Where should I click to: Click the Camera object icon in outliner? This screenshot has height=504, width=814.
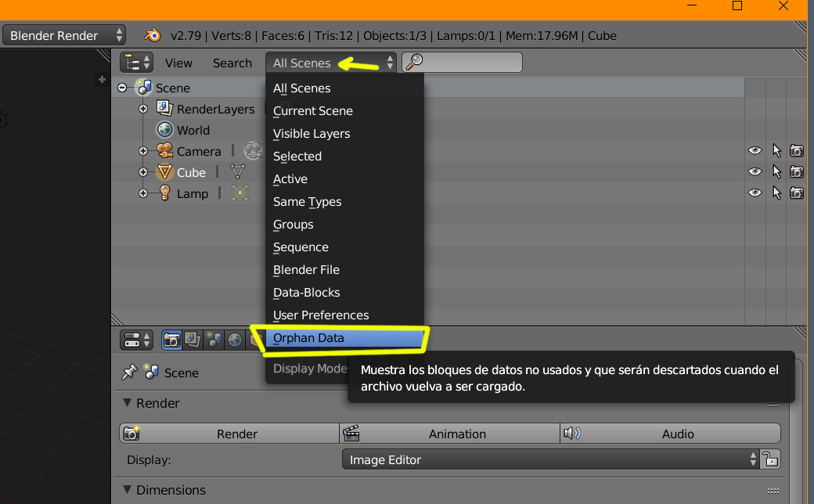[x=164, y=150]
